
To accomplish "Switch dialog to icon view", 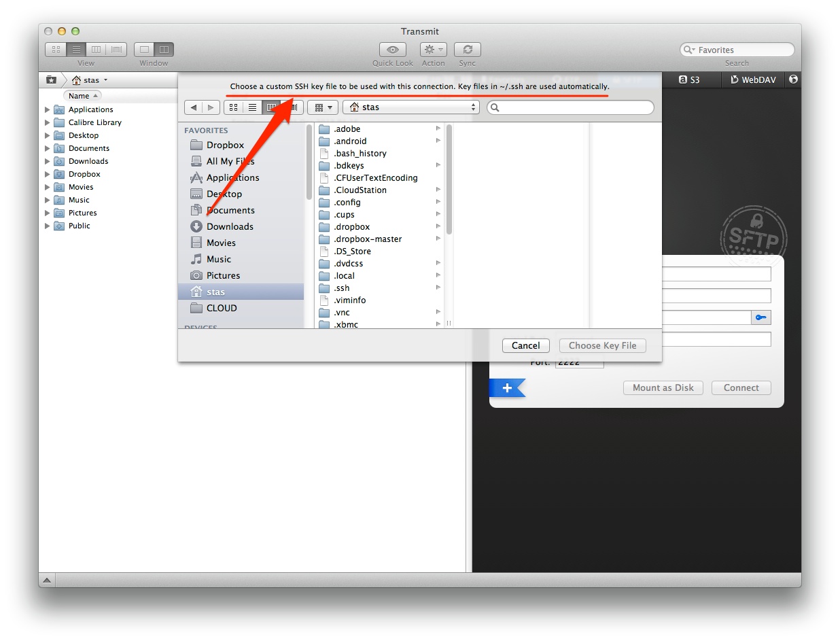I will coord(234,107).
